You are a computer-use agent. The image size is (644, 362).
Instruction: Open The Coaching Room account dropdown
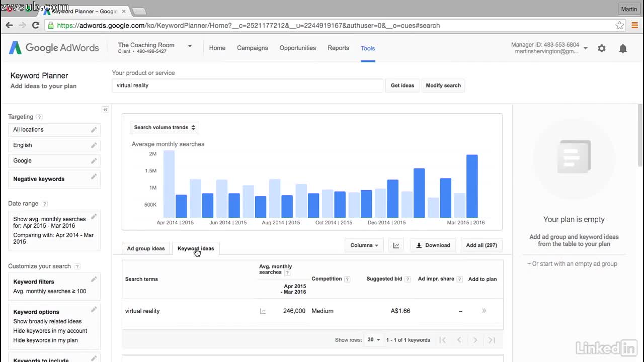click(x=190, y=46)
